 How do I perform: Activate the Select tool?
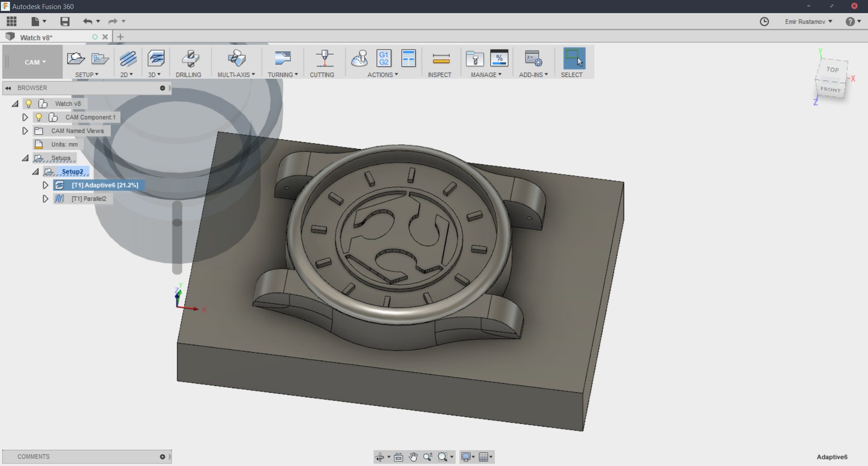point(574,58)
